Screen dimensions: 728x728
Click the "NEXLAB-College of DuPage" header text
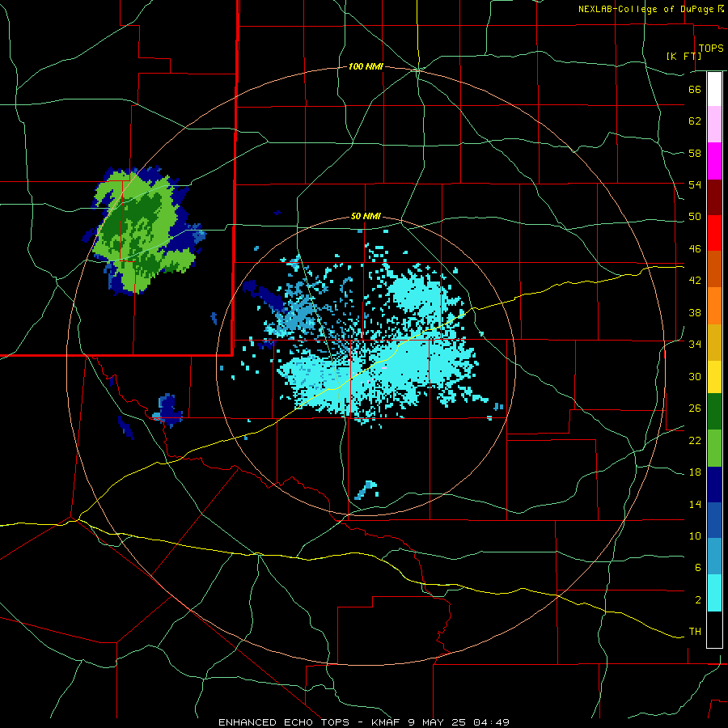(x=645, y=9)
